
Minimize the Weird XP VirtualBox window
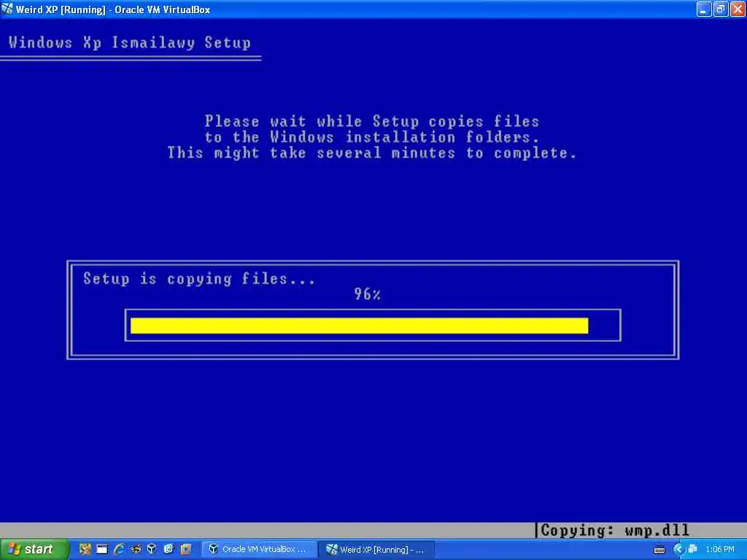[x=704, y=9]
